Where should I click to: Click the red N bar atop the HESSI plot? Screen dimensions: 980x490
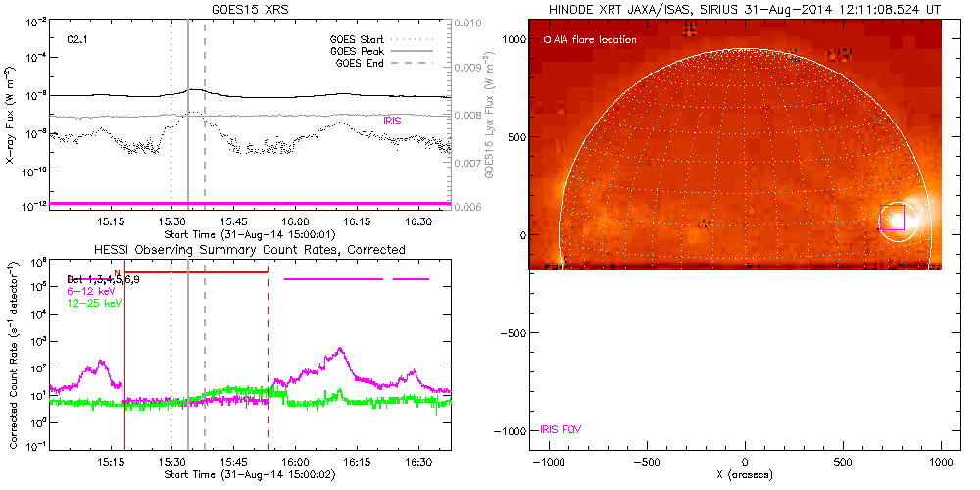196,272
